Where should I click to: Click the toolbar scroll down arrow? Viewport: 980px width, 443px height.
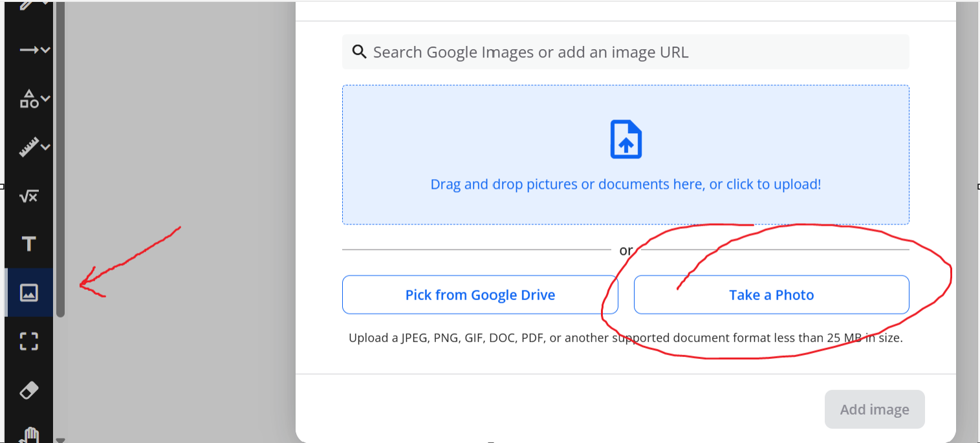tap(60, 439)
